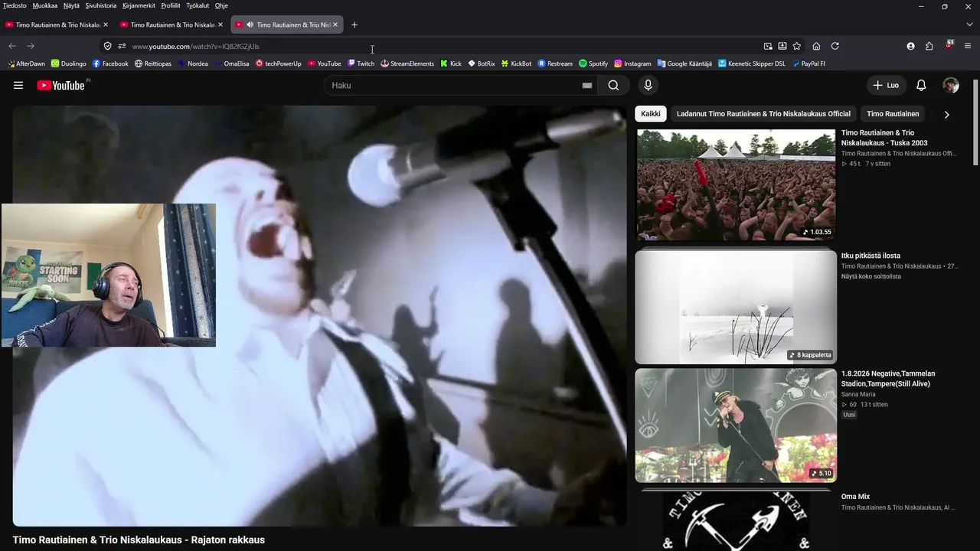980x551 pixels.
Task: Click the browser address bar URL
Action: [x=195, y=46]
